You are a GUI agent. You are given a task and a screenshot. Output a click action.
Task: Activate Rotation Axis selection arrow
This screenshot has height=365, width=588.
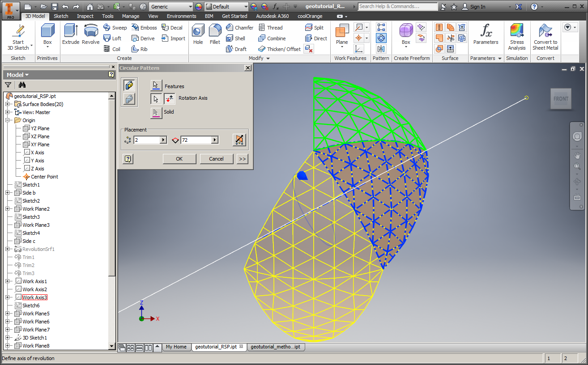click(x=156, y=99)
